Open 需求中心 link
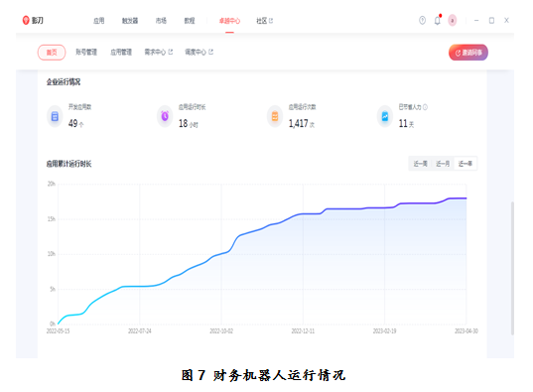The width and height of the screenshot is (533, 392). tap(155, 52)
